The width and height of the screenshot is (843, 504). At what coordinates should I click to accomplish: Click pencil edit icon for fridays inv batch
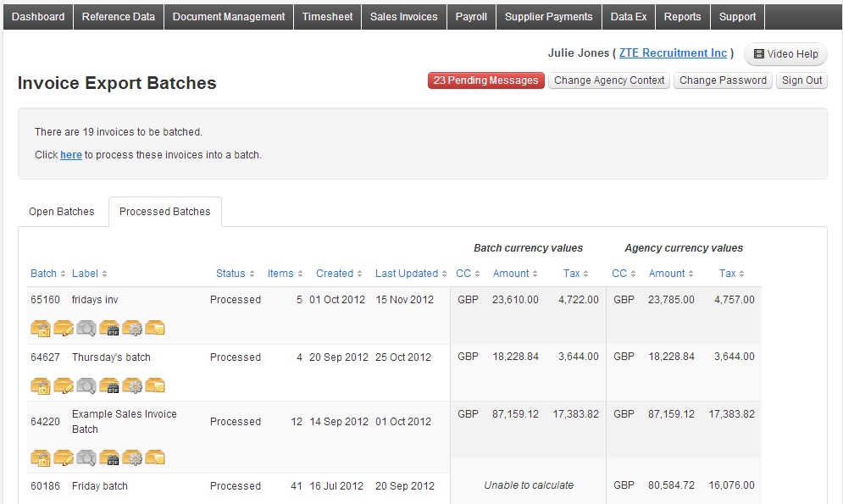point(64,328)
